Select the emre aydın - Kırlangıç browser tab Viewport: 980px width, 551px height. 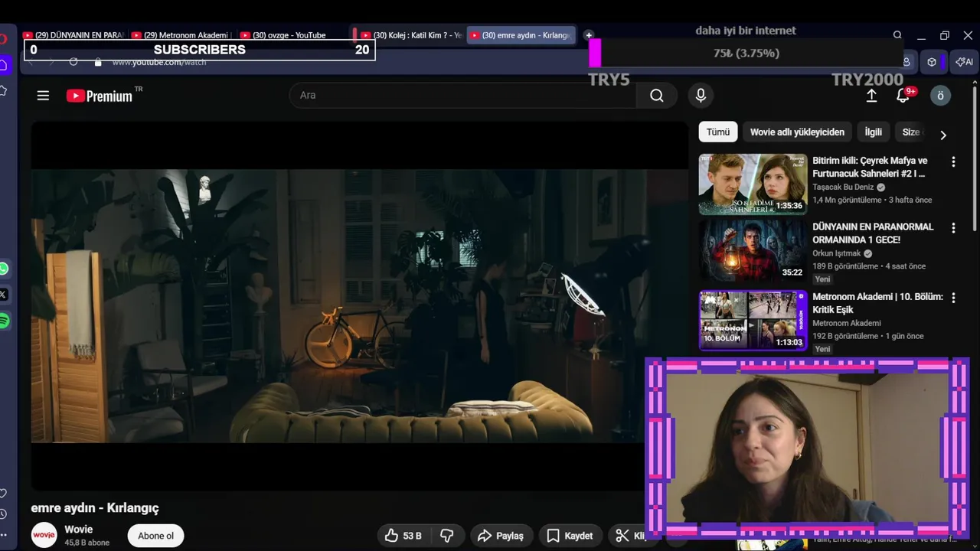point(521,35)
